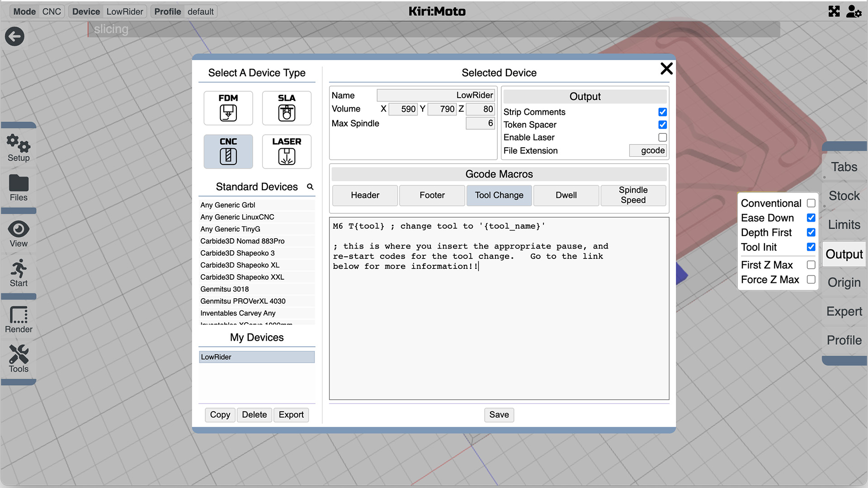
Task: Select the LASER device type icon
Action: [x=287, y=151]
